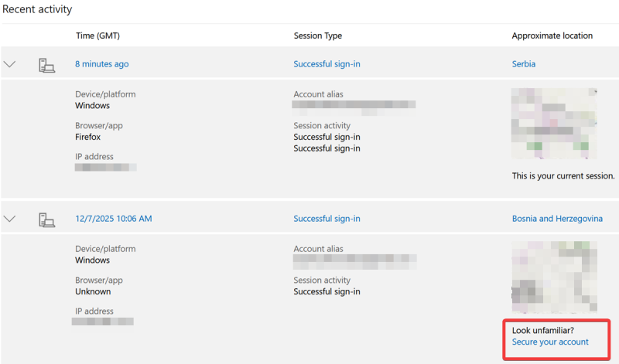The height and width of the screenshot is (364, 619).
Task: Open the '8 minutes ago' time link
Action: (102, 64)
